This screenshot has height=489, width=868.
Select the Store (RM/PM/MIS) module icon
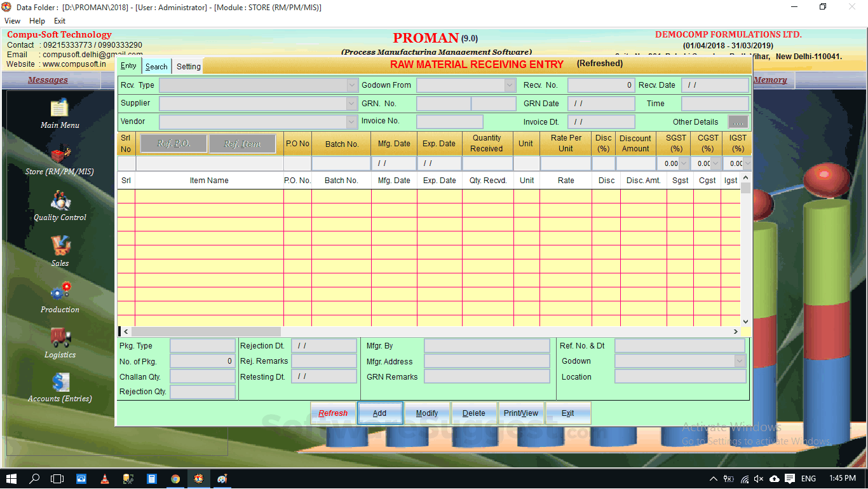click(60, 157)
